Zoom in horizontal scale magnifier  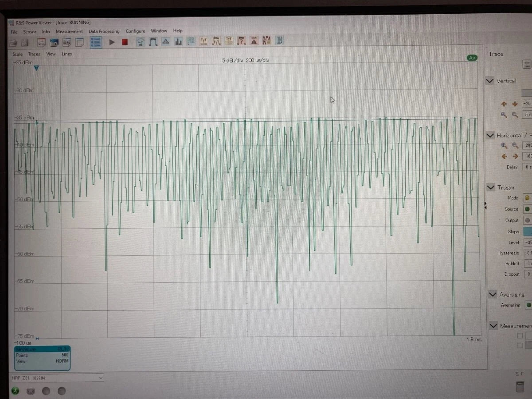pos(504,145)
